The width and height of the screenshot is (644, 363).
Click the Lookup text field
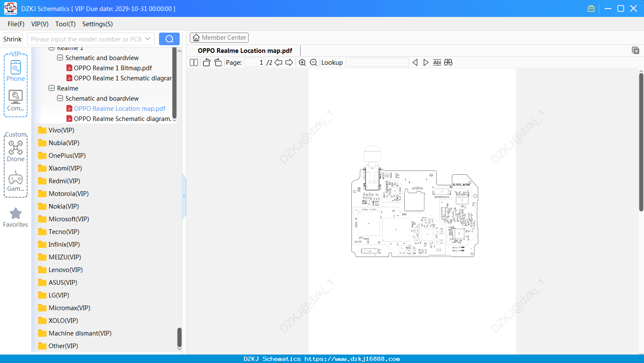(x=377, y=63)
